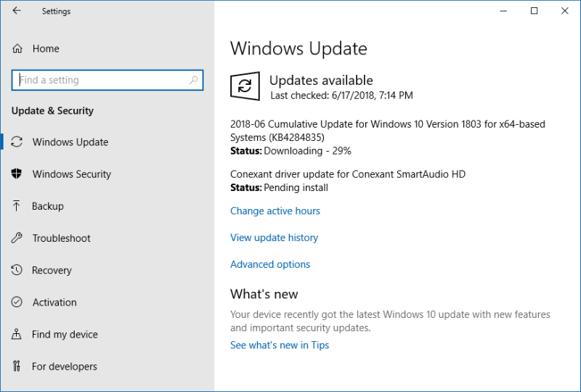This screenshot has width=581, height=392.
Task: Maximize the Settings window
Action: click(x=534, y=11)
